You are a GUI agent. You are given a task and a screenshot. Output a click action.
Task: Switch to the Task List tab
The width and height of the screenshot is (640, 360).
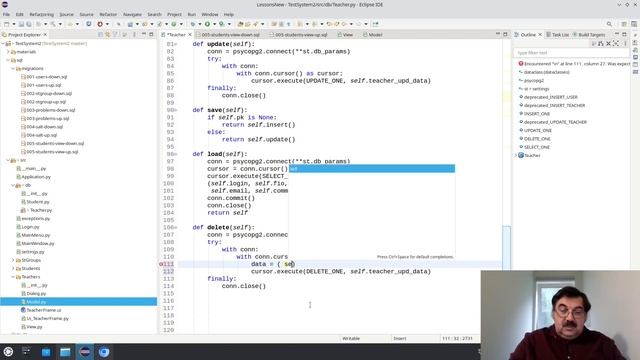click(x=557, y=35)
